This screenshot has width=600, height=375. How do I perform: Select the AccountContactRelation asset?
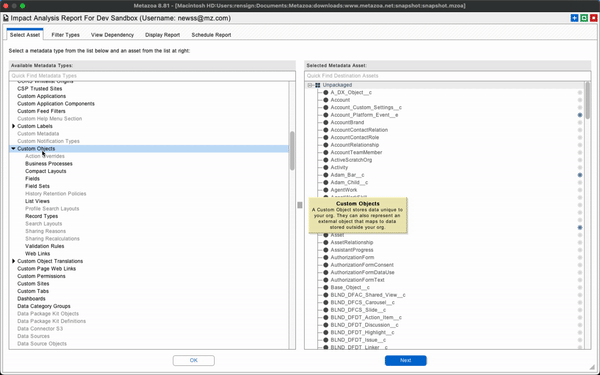(x=359, y=130)
